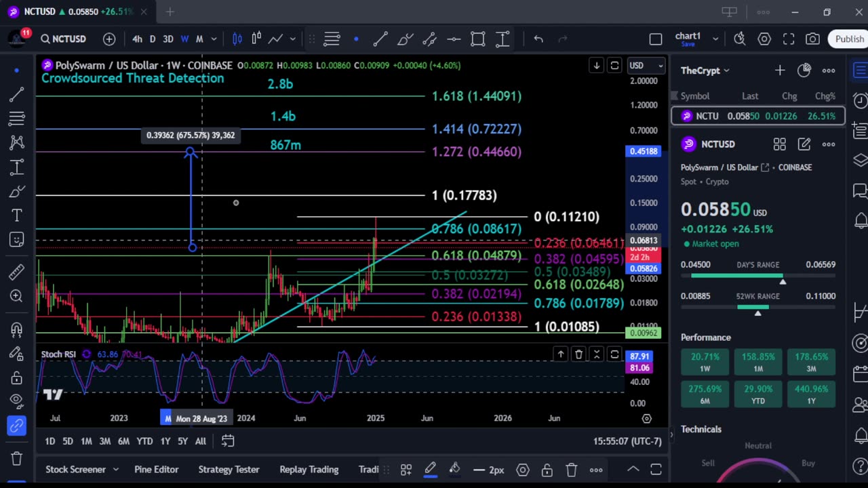Select the D daily timeframe

[x=153, y=39]
